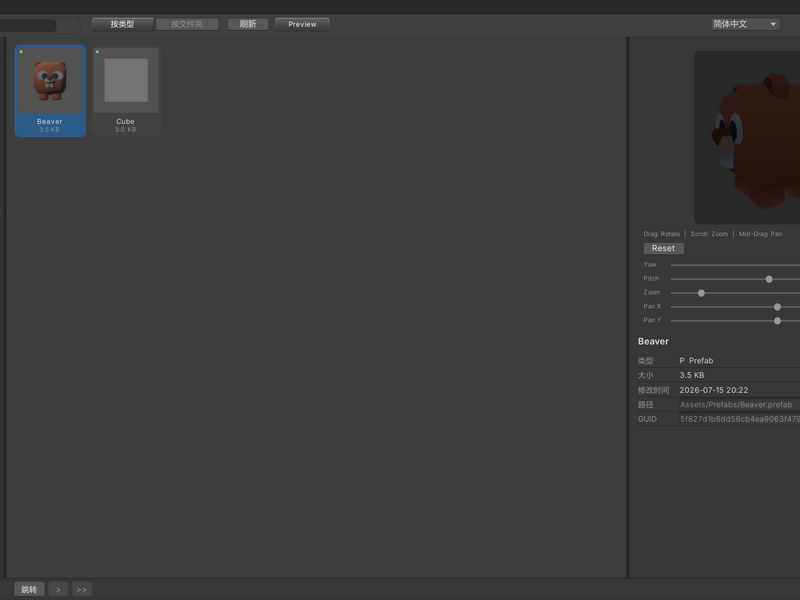Switch to the 按文件夹 view tab
This screenshot has height=600, width=800.
pos(187,24)
